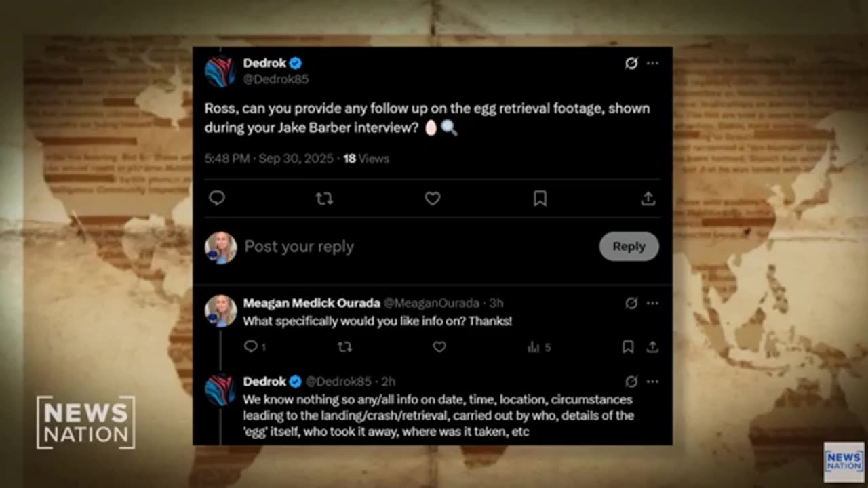The height and width of the screenshot is (488, 868).
Task: Open Dedrok's profile avatar at top
Action: [220, 71]
